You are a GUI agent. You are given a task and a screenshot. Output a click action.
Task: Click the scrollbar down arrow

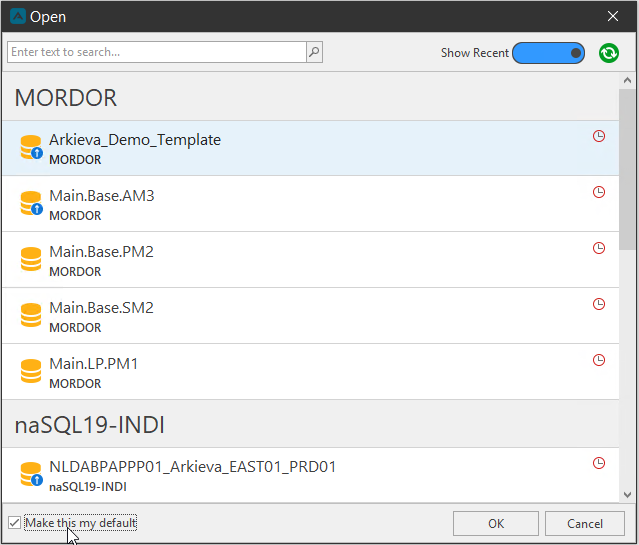[x=627, y=495]
